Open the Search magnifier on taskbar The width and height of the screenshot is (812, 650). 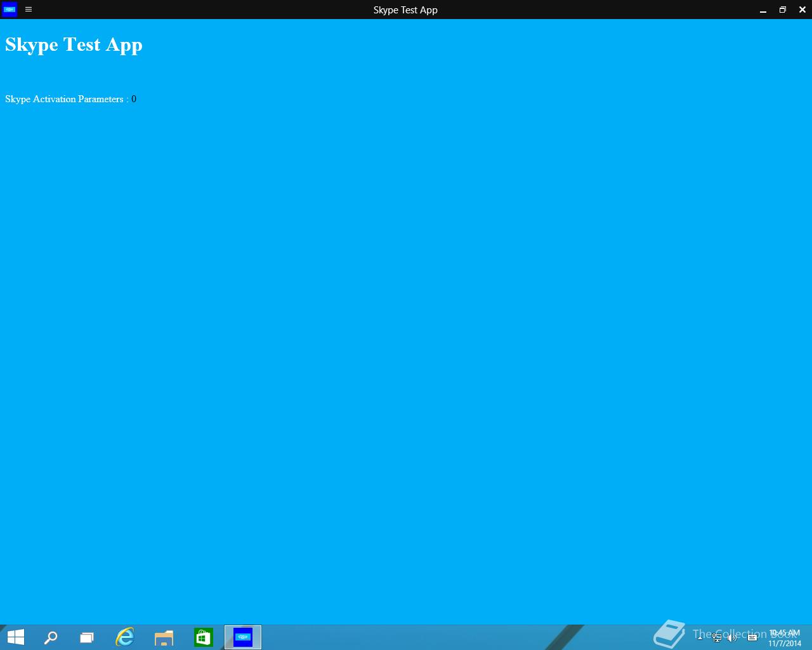tap(51, 637)
